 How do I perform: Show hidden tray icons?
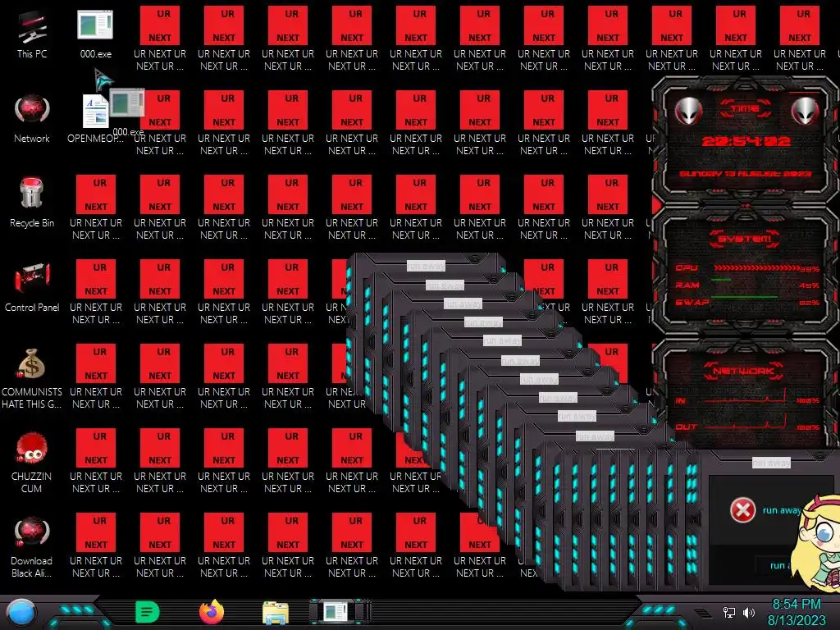point(701,613)
